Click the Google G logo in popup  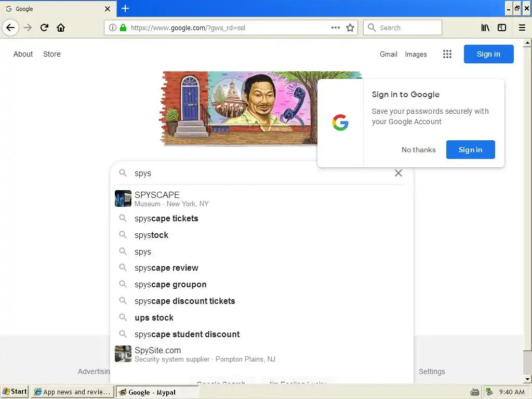click(340, 123)
